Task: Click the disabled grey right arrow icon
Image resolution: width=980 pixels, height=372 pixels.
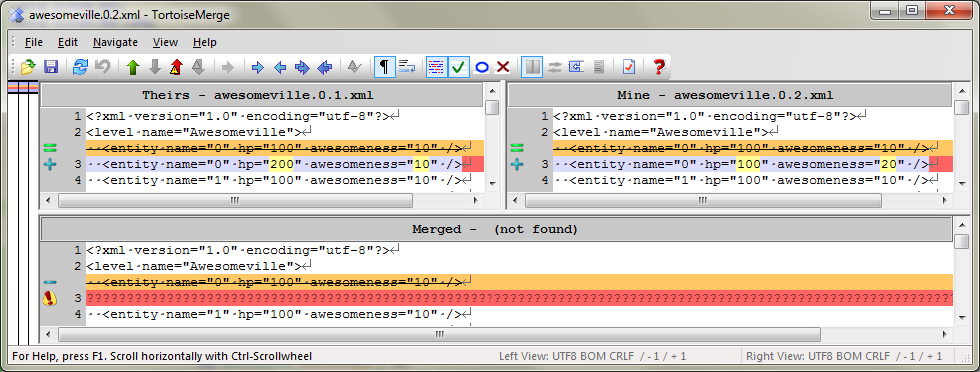Action: pyautogui.click(x=228, y=67)
